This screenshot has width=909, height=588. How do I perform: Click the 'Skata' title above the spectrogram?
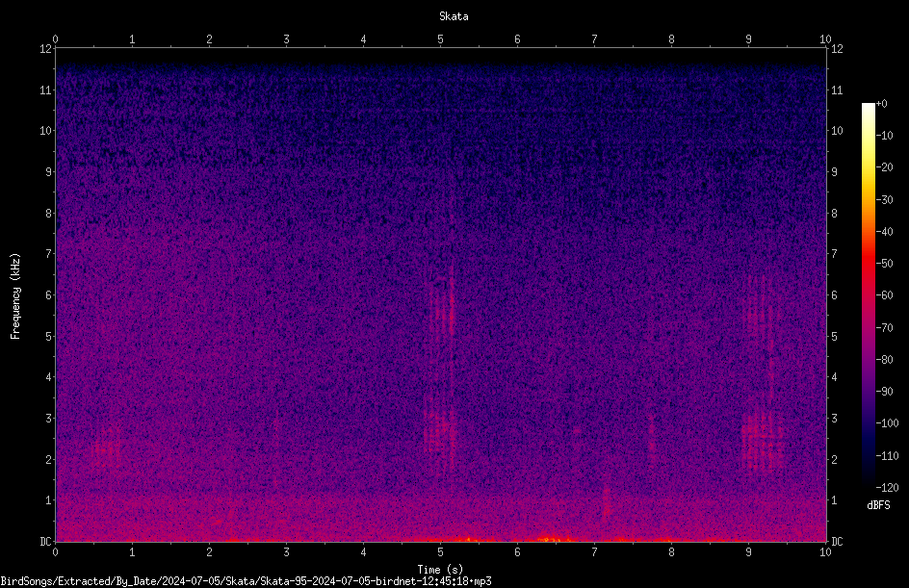point(454,16)
